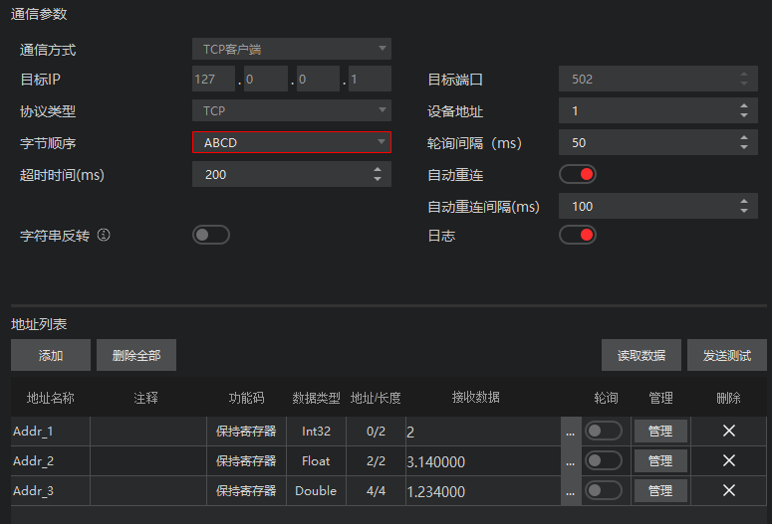Open ellipsis button for Addr_3 received data

coord(570,492)
